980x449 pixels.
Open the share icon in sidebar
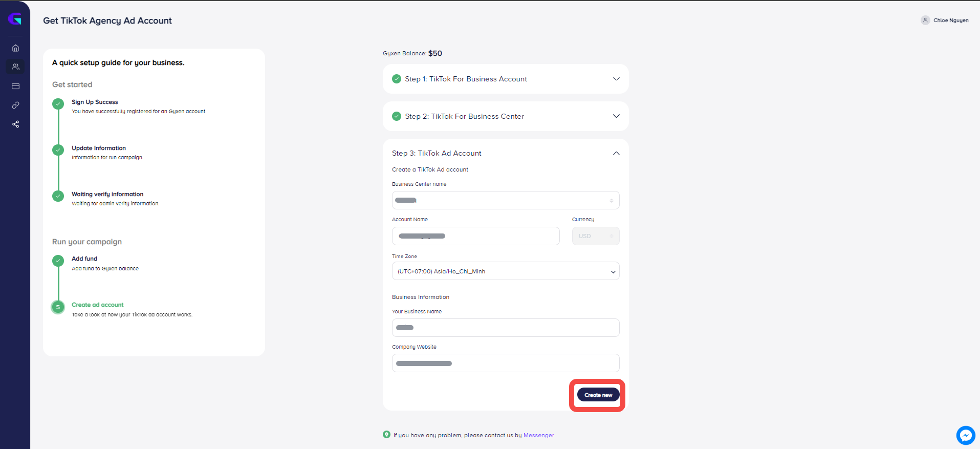pyautogui.click(x=15, y=124)
